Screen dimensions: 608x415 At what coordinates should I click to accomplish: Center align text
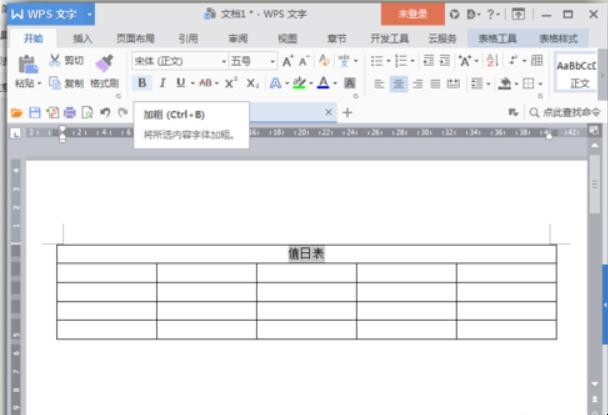[399, 83]
